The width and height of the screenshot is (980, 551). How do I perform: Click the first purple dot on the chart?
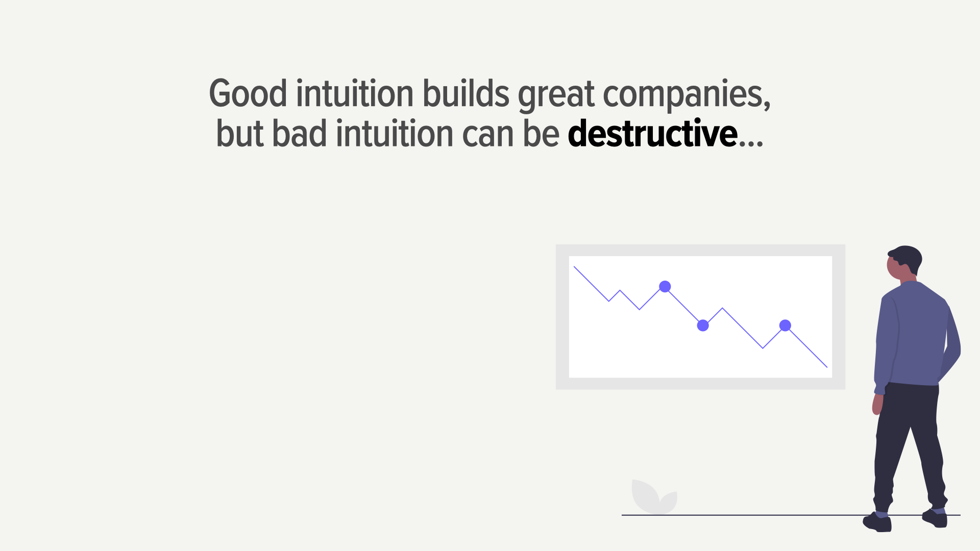coord(665,287)
